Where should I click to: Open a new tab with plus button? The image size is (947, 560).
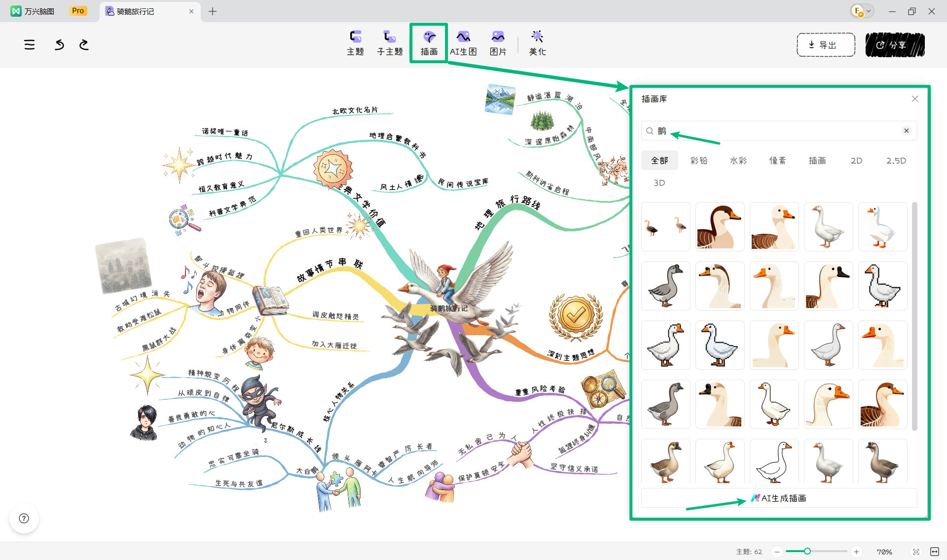[x=213, y=11]
